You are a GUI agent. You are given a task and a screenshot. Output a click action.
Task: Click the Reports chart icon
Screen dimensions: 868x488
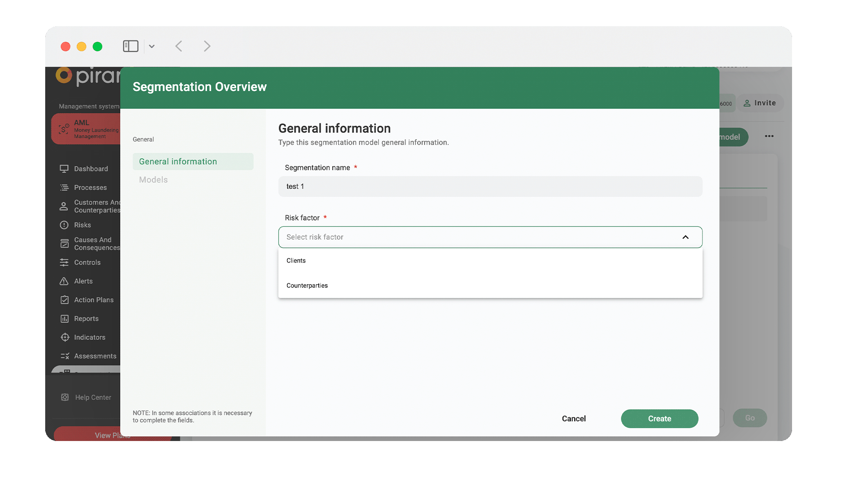64,319
